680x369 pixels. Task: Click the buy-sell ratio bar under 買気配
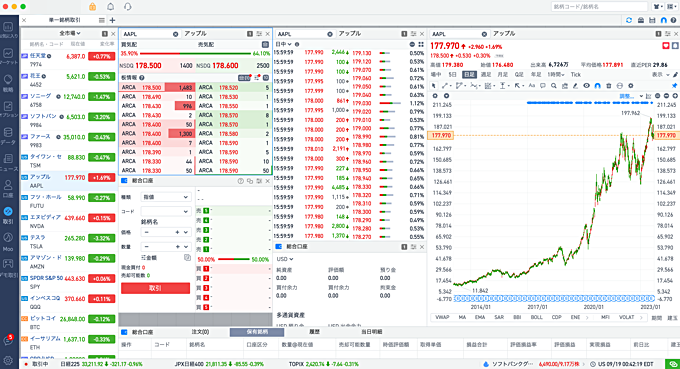click(x=196, y=54)
